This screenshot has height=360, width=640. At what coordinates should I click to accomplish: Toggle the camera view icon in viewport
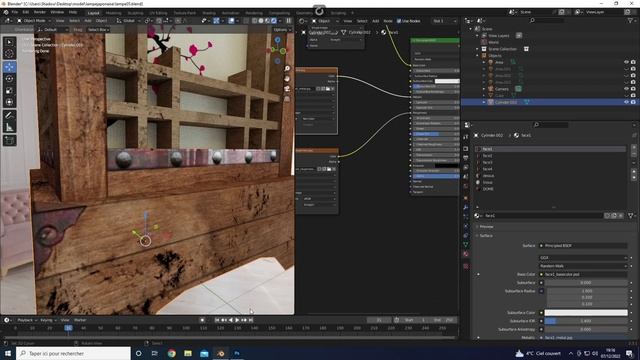(x=287, y=89)
